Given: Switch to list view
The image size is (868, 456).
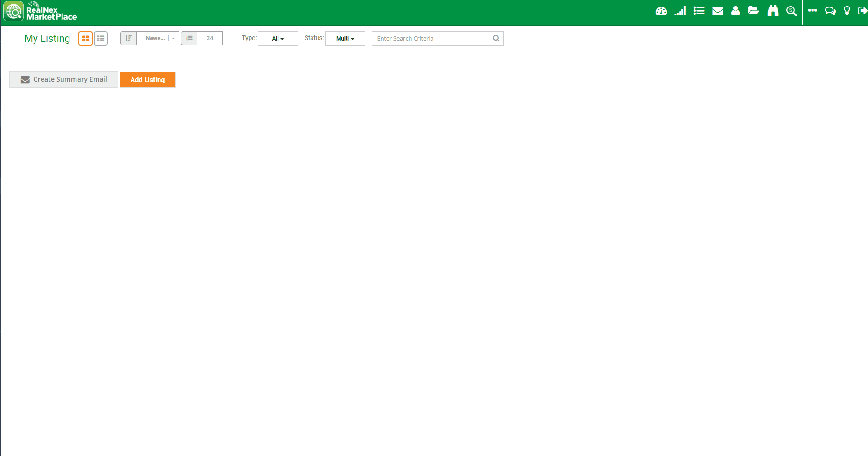Looking at the screenshot, I should [101, 39].
